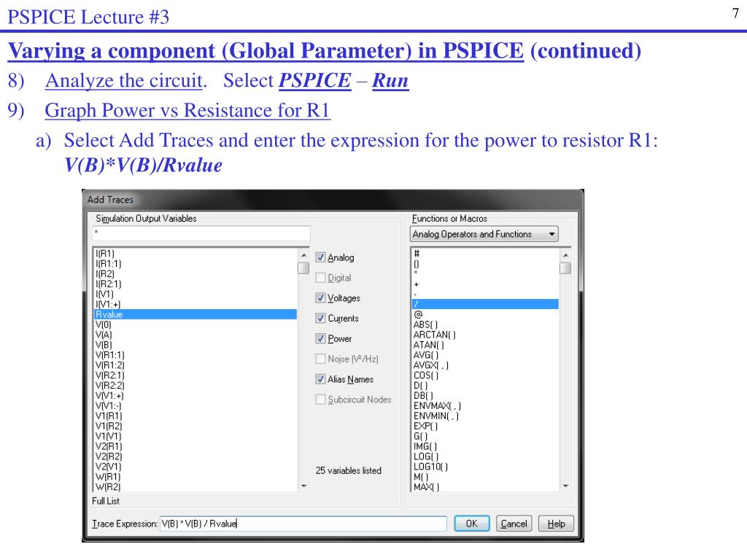747x560 pixels.
Task: Click the Trace Expression input field
Action: pyautogui.click(x=303, y=524)
